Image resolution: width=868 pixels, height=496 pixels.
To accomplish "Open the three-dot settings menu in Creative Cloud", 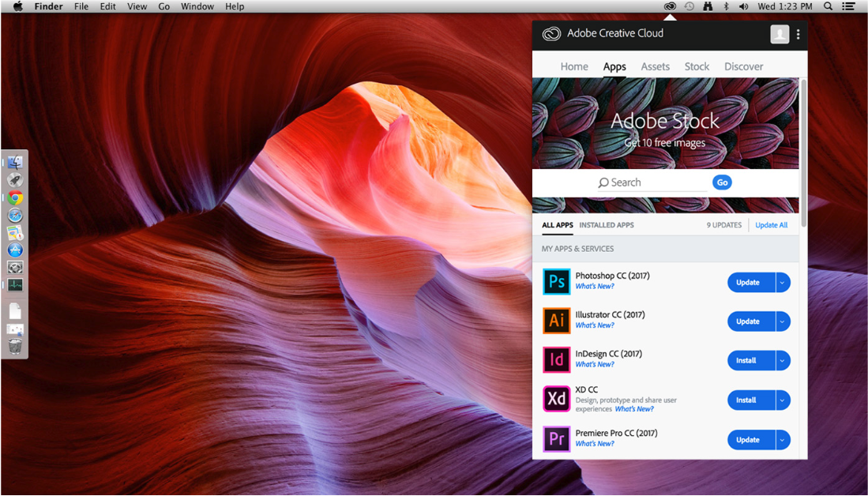I will 798,34.
